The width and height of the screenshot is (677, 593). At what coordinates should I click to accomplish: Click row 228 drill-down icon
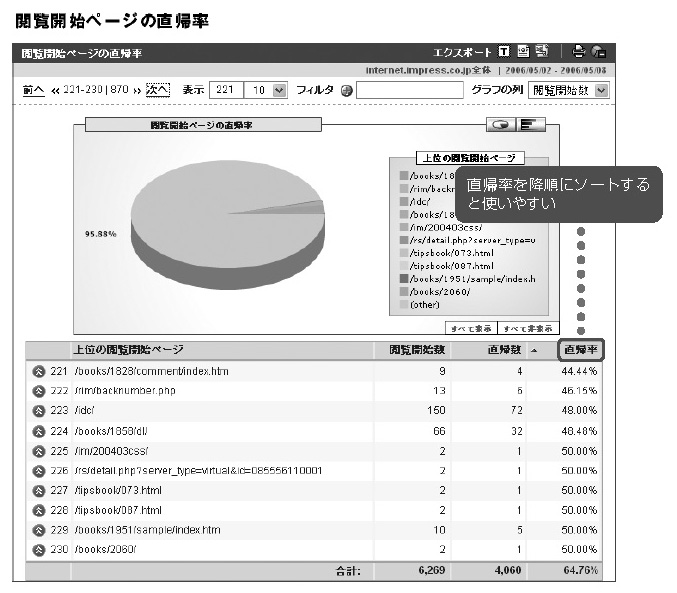click(39, 511)
